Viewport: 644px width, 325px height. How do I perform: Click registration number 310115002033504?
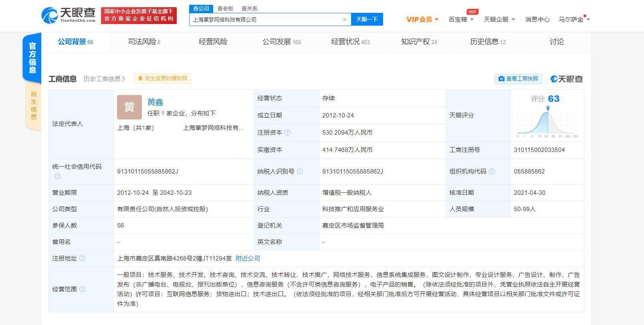click(539, 150)
